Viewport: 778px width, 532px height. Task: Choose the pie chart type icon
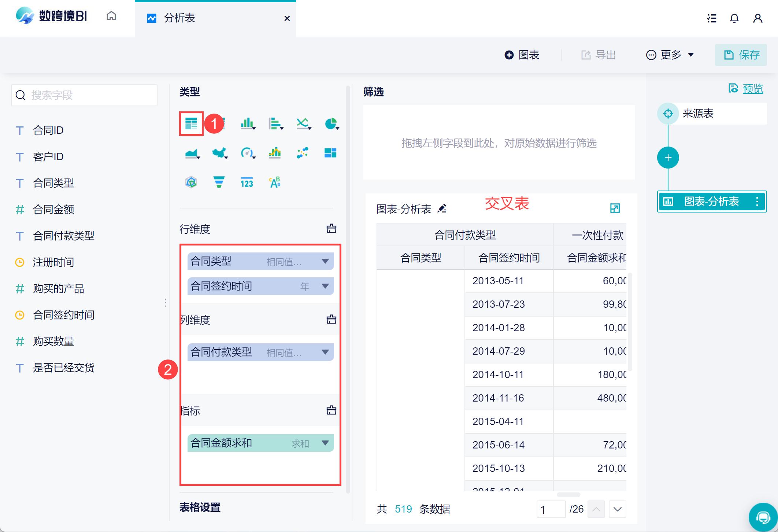point(331,123)
